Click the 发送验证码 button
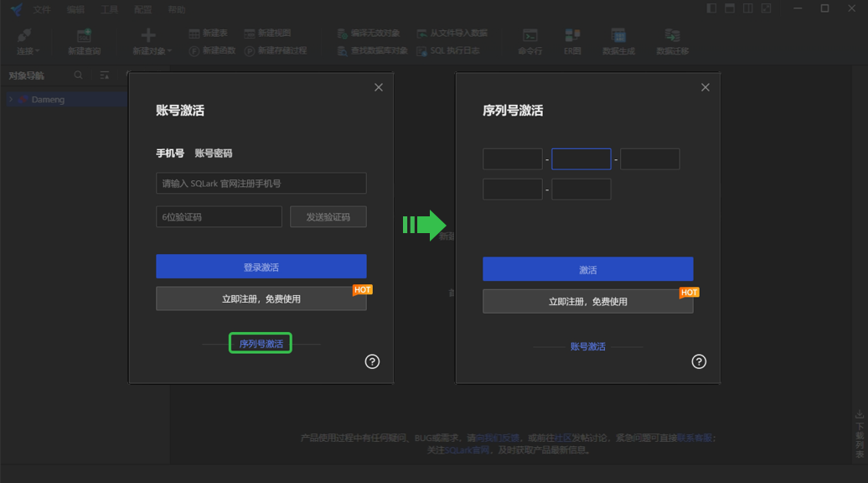The height and width of the screenshot is (483, 868). click(x=328, y=216)
